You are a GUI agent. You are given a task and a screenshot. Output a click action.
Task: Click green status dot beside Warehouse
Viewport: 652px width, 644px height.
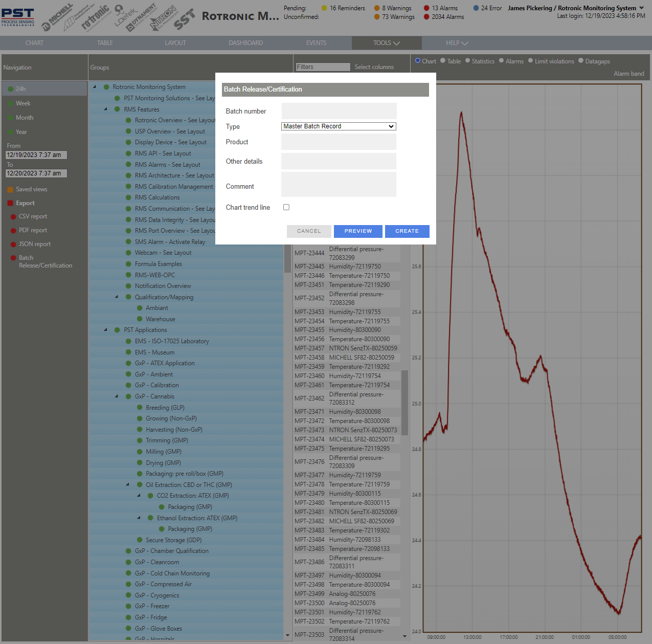(x=140, y=319)
